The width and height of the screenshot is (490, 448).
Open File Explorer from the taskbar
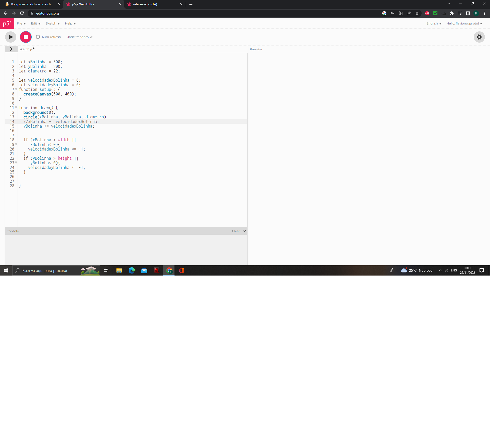point(119,270)
